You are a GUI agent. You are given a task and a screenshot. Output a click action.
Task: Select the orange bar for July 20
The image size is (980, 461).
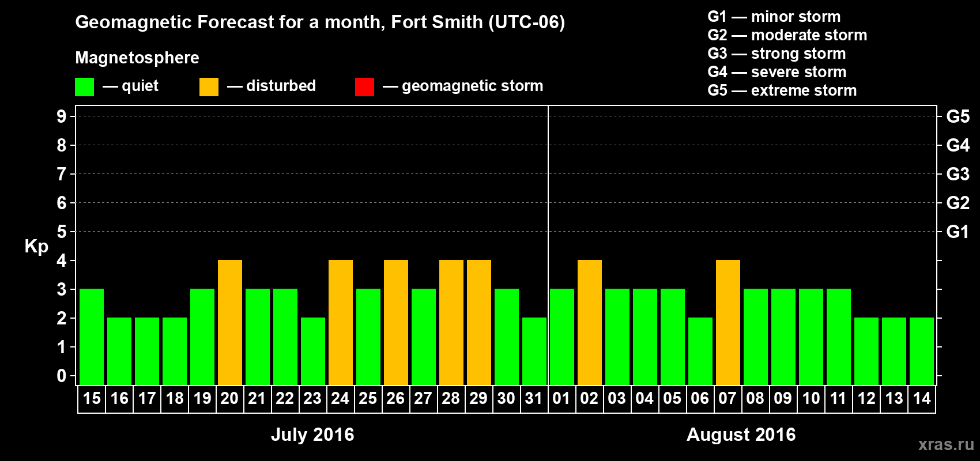[230, 322]
